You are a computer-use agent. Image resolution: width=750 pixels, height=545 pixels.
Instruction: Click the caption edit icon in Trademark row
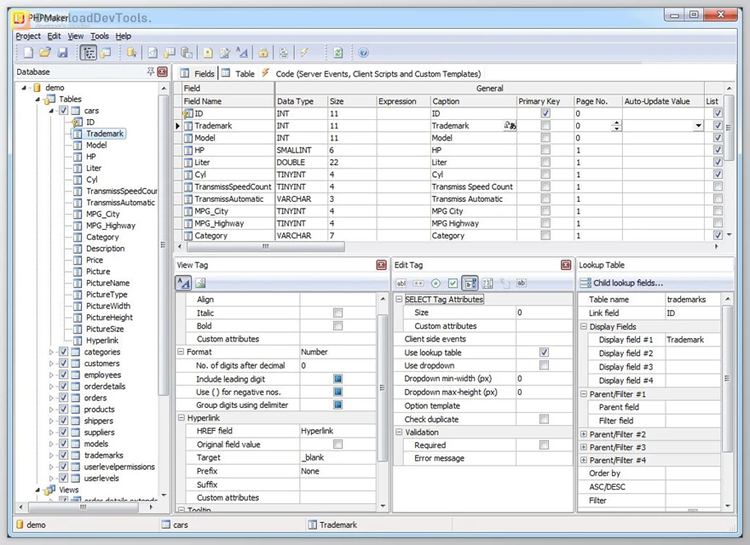pyautogui.click(x=510, y=126)
